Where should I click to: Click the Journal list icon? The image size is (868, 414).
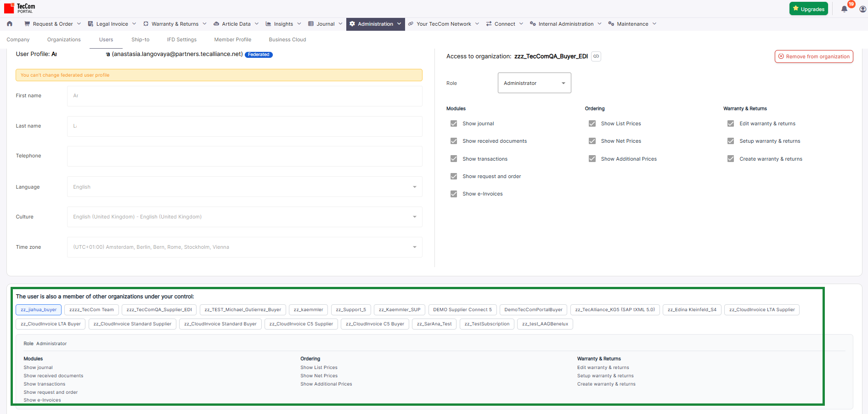coord(311,24)
